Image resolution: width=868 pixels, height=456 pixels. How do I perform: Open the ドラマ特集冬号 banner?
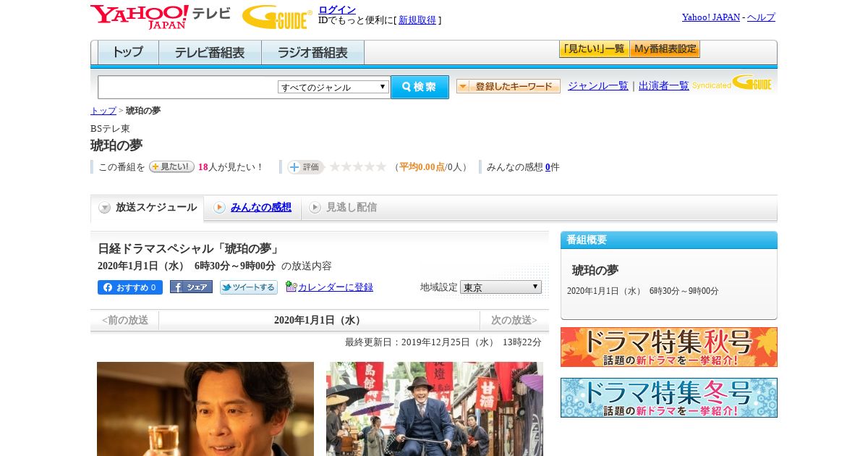669,397
